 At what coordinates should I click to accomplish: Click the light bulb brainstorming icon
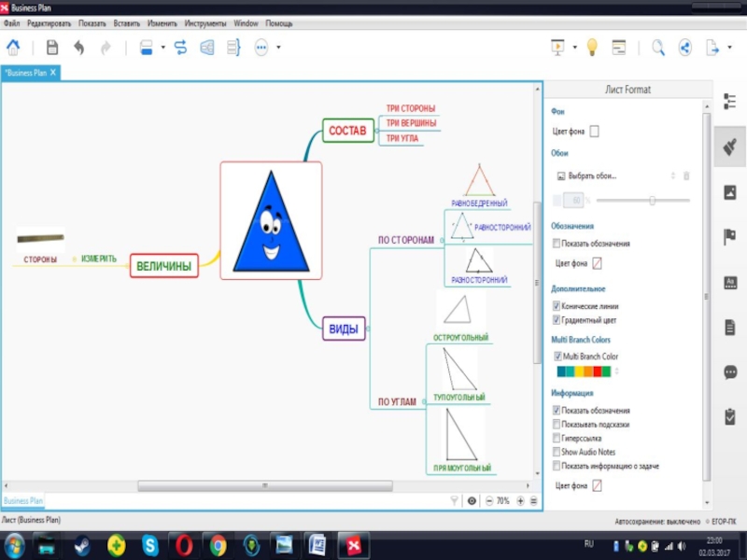(x=591, y=48)
